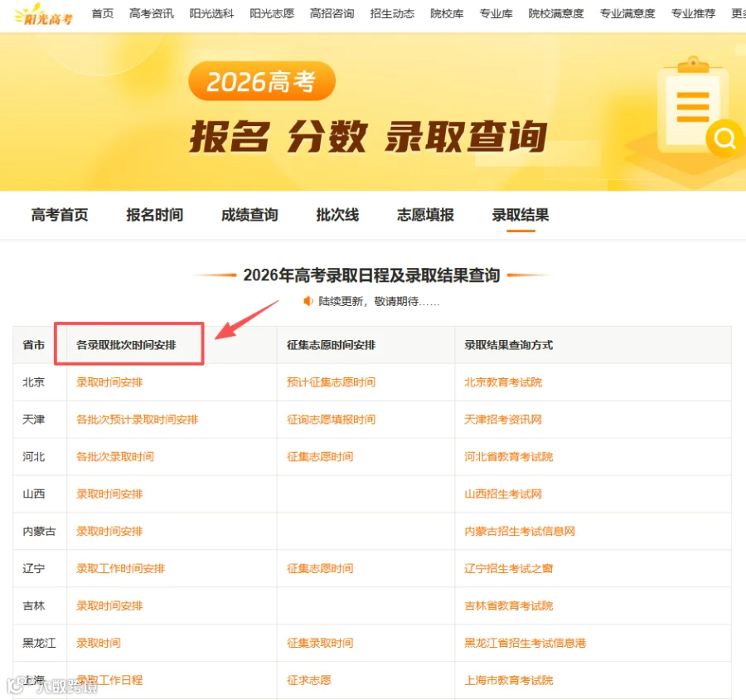This screenshot has width=746, height=700.
Task: Click the 2026高考 banner badge
Action: click(262, 81)
